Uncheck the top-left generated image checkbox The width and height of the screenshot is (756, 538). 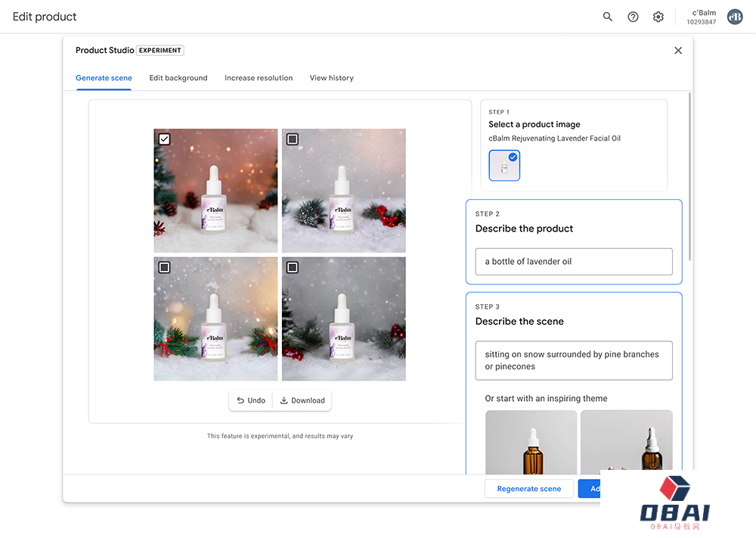point(165,139)
